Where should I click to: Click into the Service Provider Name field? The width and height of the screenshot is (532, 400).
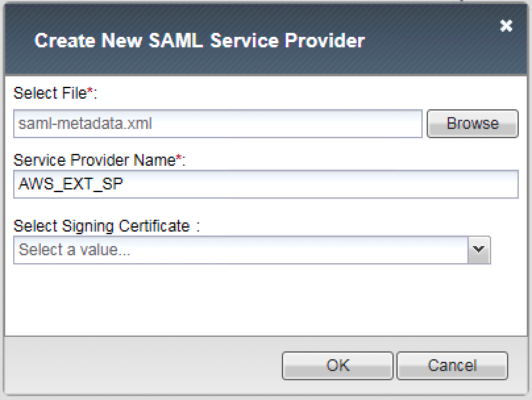coord(266,184)
